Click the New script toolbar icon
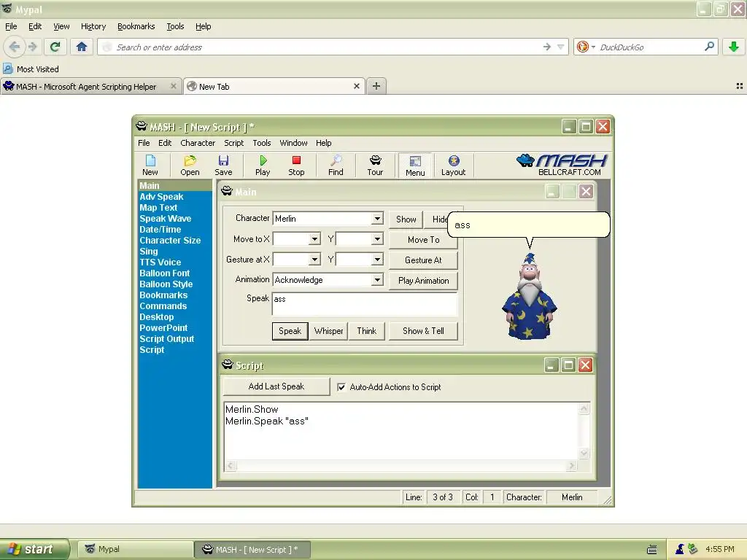 [150, 166]
